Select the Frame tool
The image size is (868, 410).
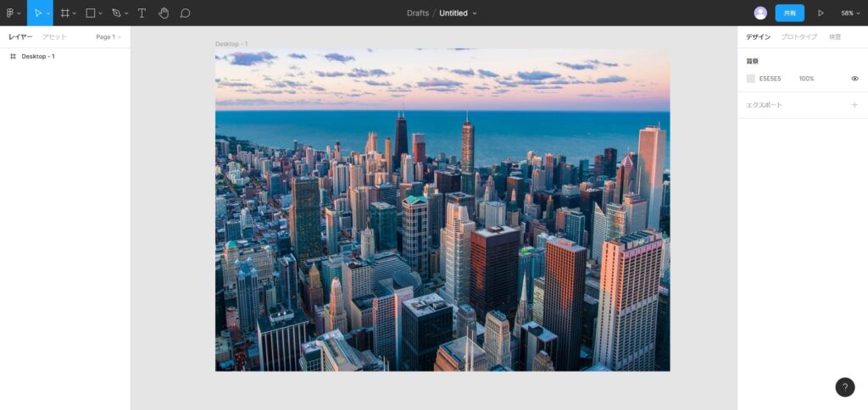pyautogui.click(x=65, y=13)
